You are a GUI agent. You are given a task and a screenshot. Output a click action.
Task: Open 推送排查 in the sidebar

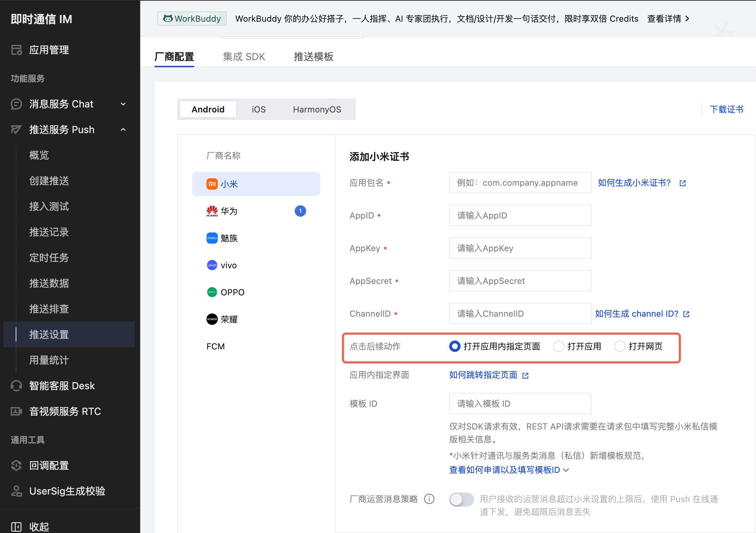click(x=49, y=309)
